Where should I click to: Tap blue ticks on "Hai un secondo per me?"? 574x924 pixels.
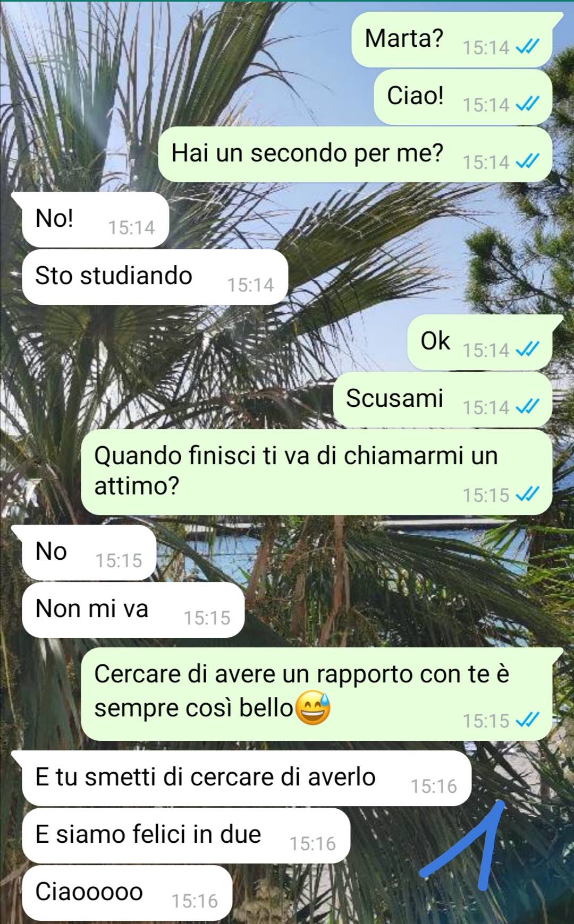[x=528, y=162]
